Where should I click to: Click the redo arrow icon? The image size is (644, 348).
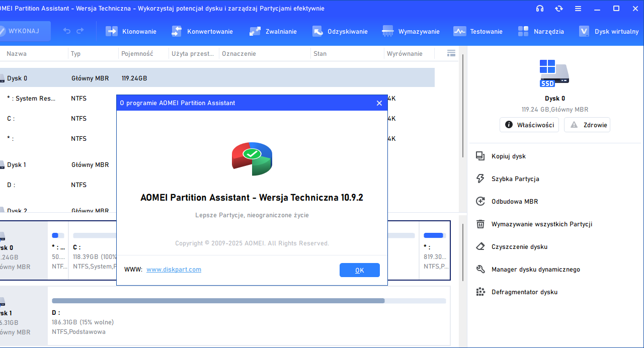pos(80,31)
